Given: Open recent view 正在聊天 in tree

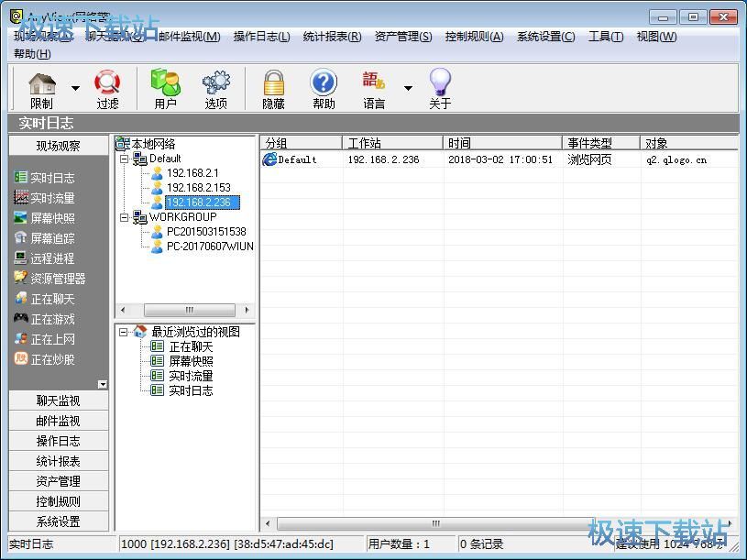Looking at the screenshot, I should (191, 346).
